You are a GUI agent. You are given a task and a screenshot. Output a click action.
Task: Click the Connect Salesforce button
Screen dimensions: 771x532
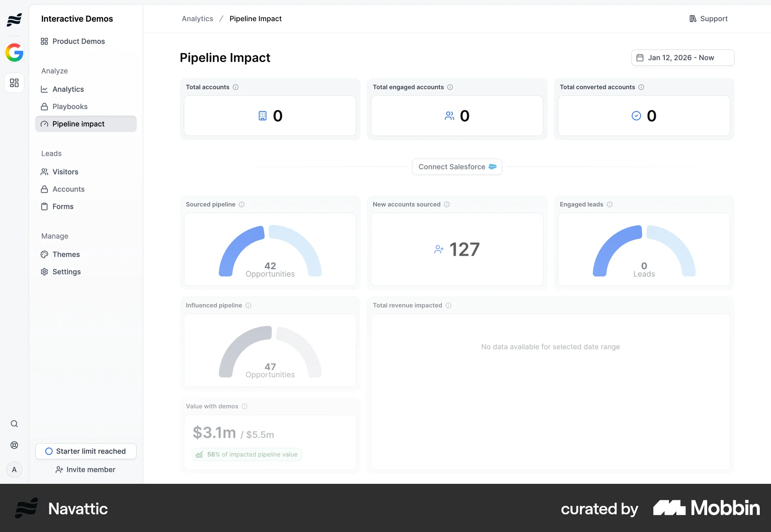[x=457, y=167]
